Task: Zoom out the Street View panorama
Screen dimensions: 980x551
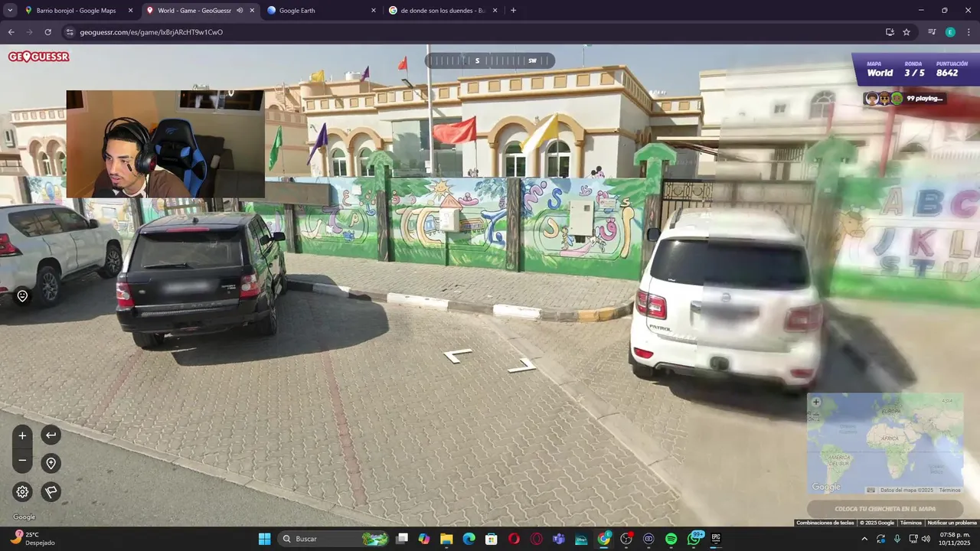Action: point(22,461)
